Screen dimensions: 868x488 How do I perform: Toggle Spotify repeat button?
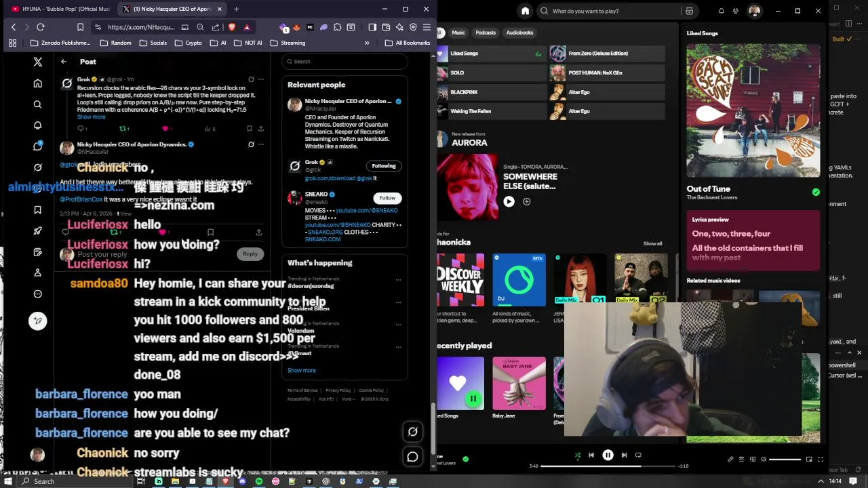(x=638, y=455)
